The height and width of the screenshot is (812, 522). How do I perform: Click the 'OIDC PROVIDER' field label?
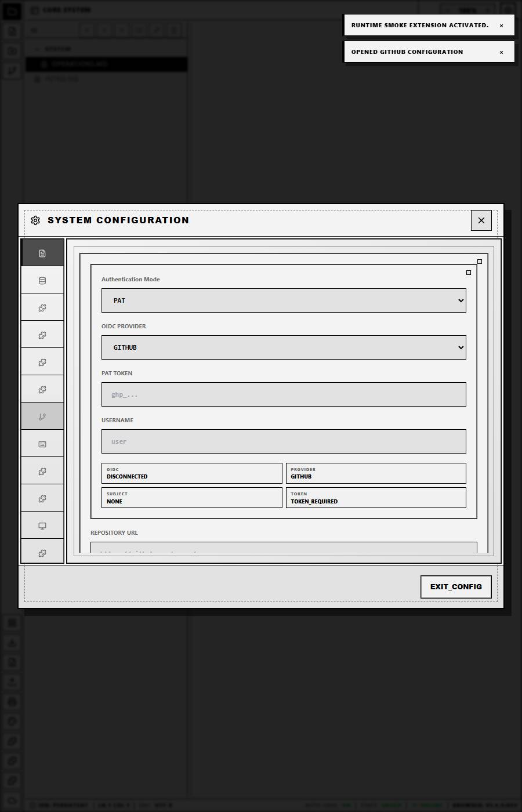point(124,327)
